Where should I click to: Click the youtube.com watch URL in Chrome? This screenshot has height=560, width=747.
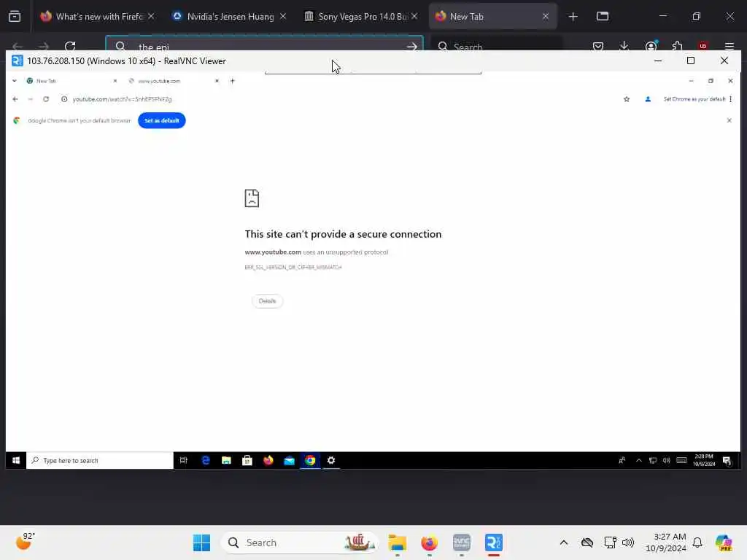point(122,99)
